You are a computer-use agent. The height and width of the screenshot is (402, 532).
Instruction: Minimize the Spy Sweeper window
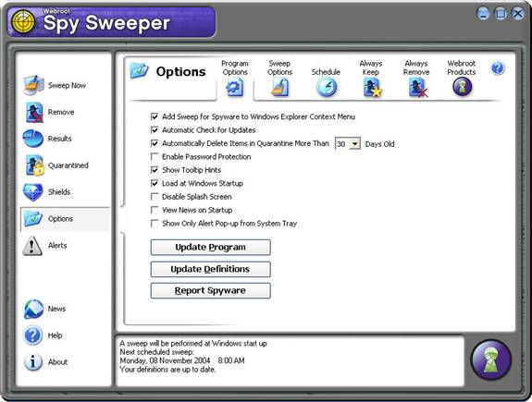483,14
